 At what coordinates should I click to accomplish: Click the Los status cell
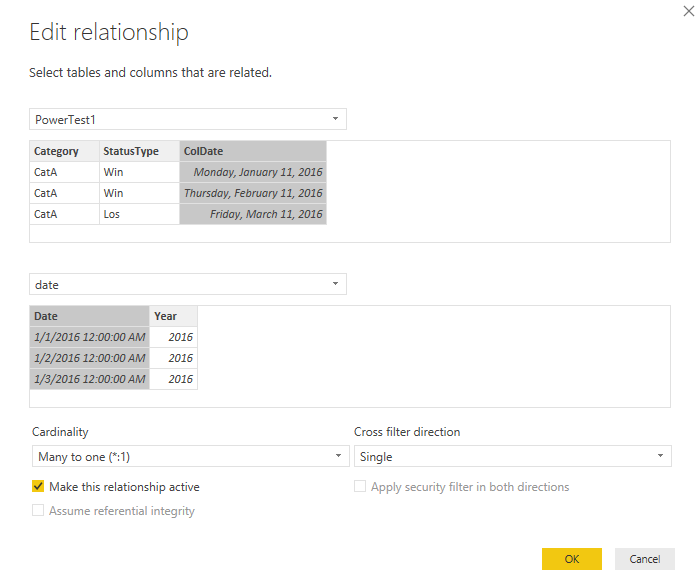(x=140, y=214)
